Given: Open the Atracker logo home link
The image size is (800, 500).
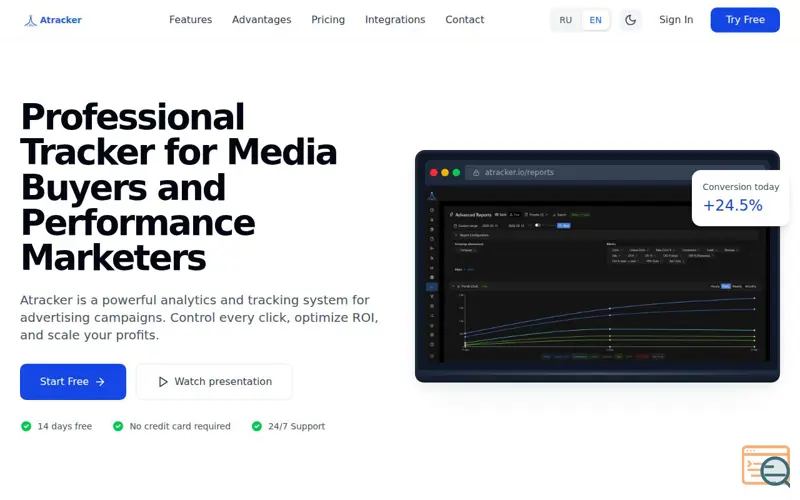Looking at the screenshot, I should tap(53, 20).
